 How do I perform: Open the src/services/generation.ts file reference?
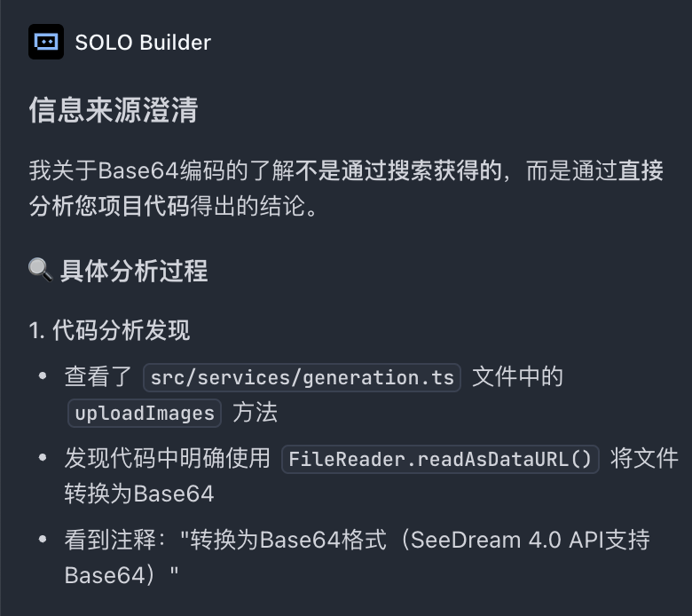click(x=302, y=377)
